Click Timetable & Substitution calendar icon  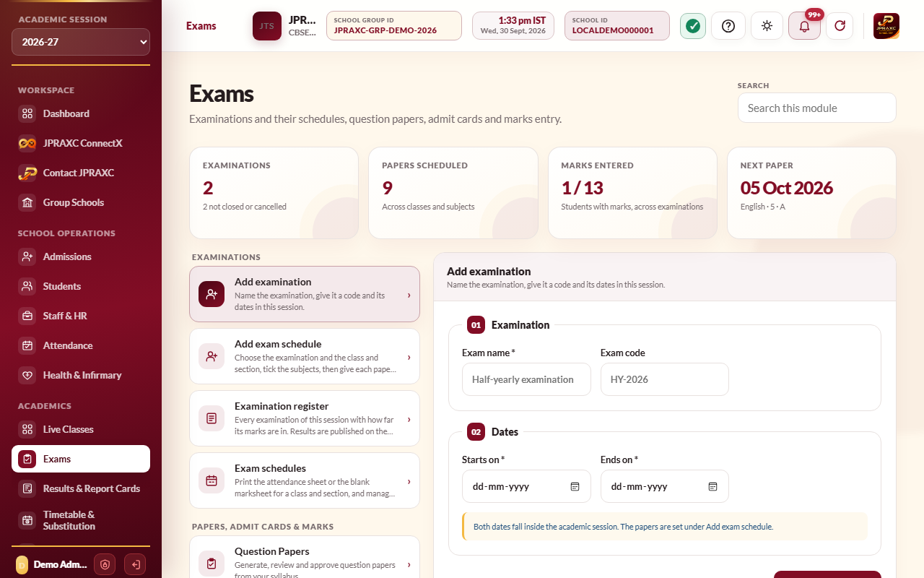[x=27, y=520]
